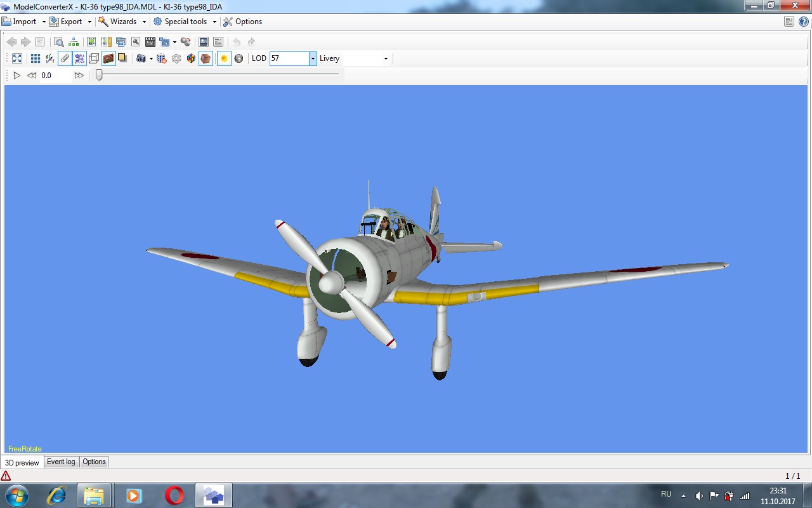Image resolution: width=812 pixels, height=508 pixels.
Task: Open the Opera browser from taskbar
Action: (174, 495)
